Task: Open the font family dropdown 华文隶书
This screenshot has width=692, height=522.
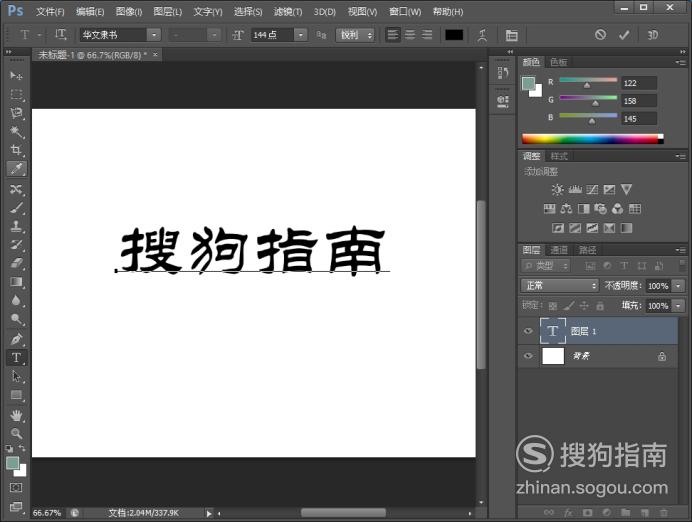Action: [154, 35]
